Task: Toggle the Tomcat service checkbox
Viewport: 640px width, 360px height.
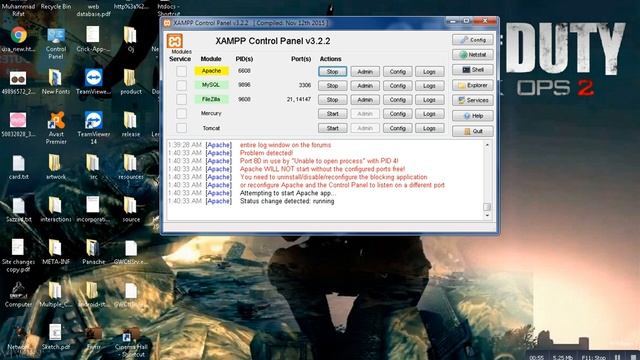Action: (181, 128)
